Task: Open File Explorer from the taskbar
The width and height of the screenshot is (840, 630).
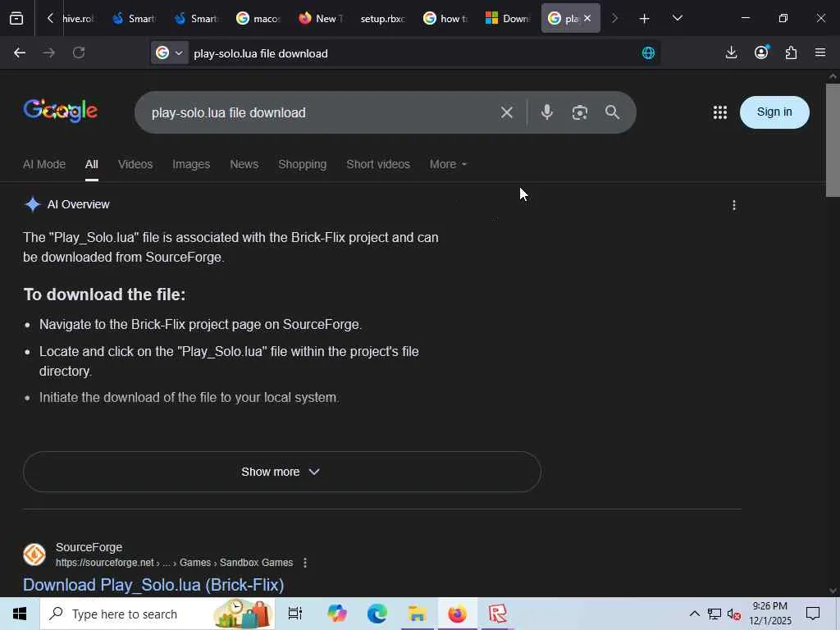Action: 418,614
